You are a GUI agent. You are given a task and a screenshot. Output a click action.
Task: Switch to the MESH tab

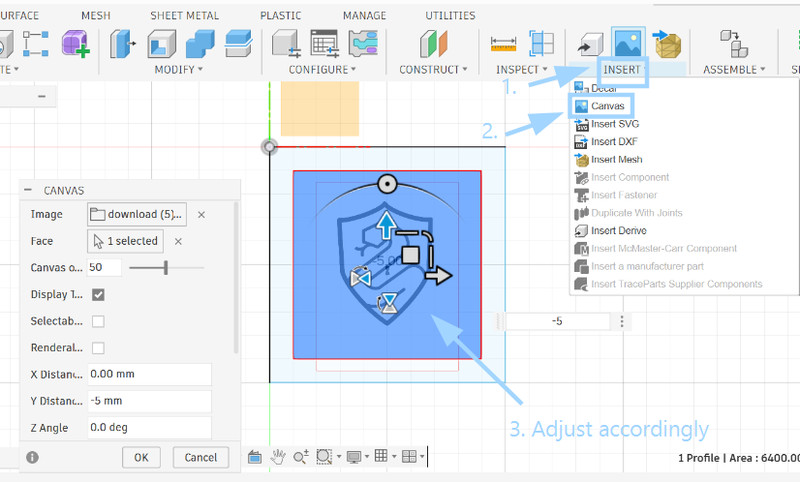(96, 16)
